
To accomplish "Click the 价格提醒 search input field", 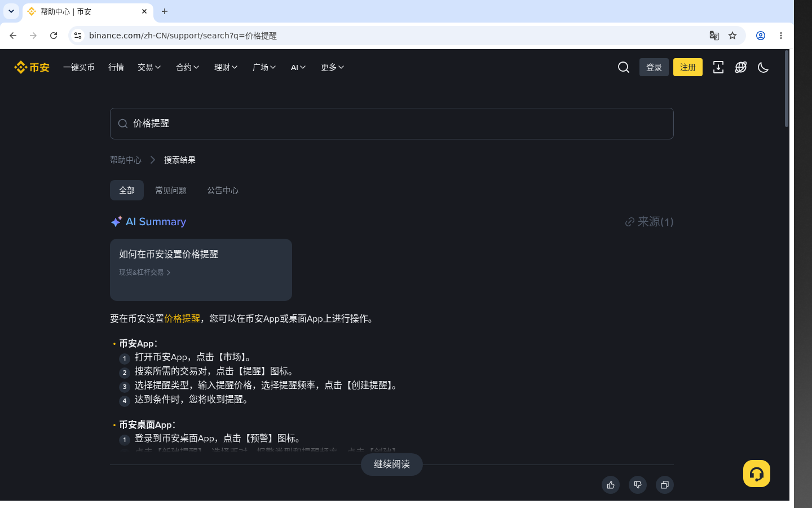I will (x=392, y=124).
